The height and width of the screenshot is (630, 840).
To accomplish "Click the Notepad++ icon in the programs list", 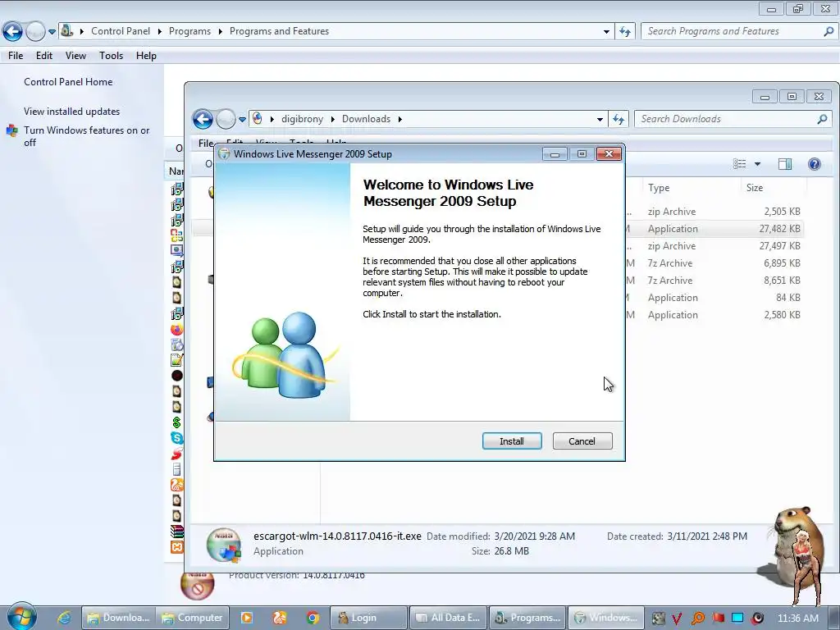I will click(177, 361).
